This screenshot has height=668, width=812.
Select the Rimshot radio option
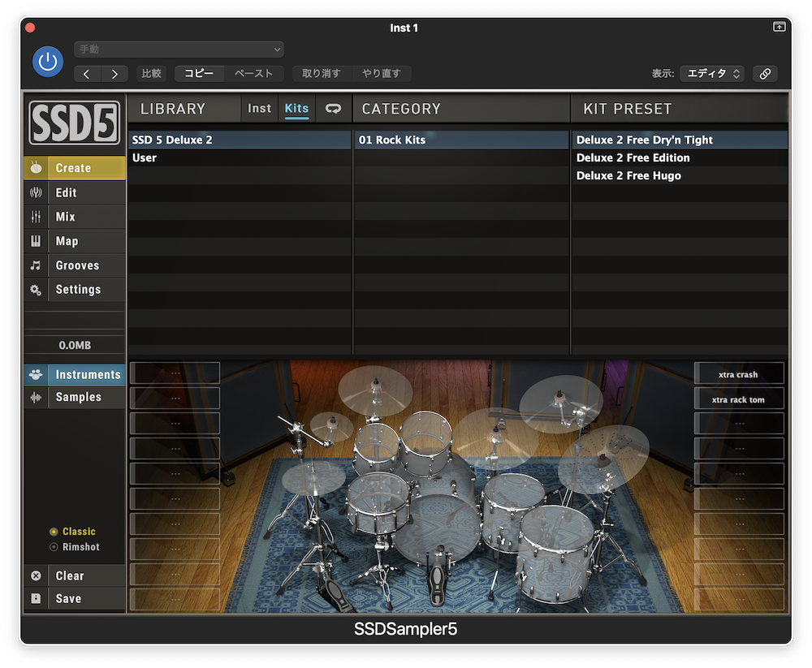coord(75,547)
